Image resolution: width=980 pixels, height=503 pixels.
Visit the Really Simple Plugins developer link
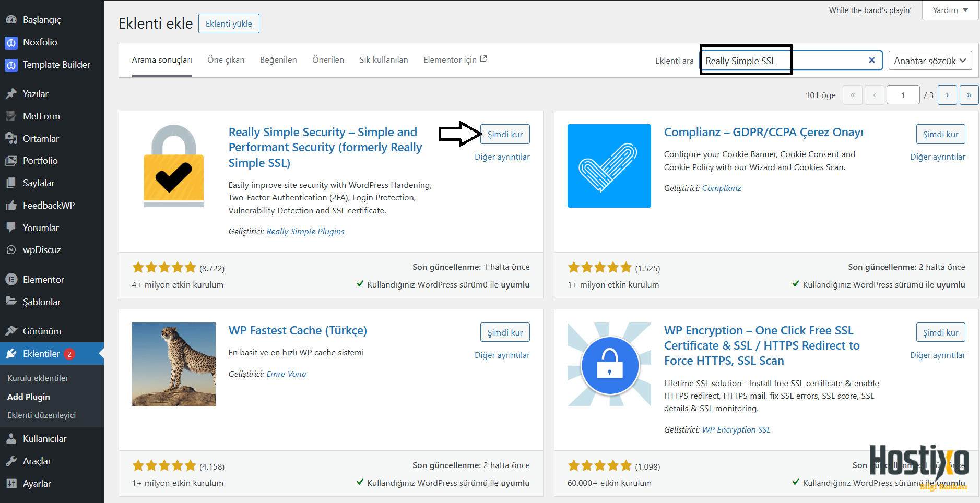tap(305, 232)
